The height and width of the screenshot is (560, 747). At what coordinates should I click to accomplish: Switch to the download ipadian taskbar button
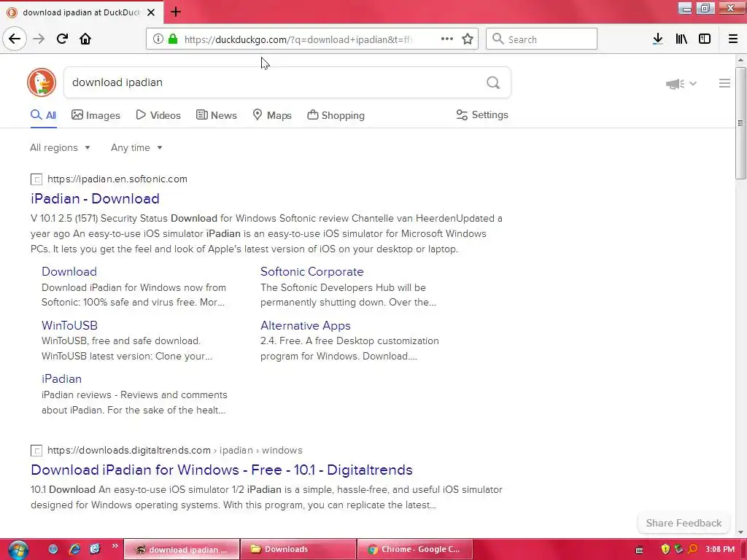coord(182,549)
